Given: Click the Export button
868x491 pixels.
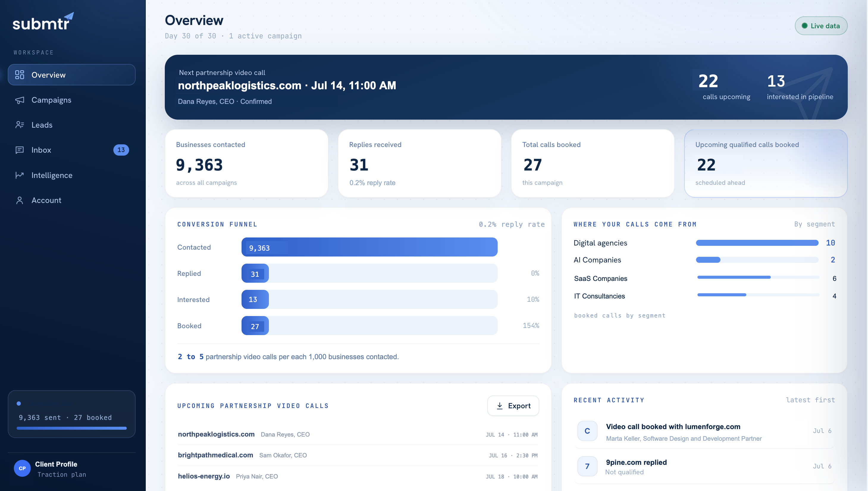Looking at the screenshot, I should tap(513, 406).
